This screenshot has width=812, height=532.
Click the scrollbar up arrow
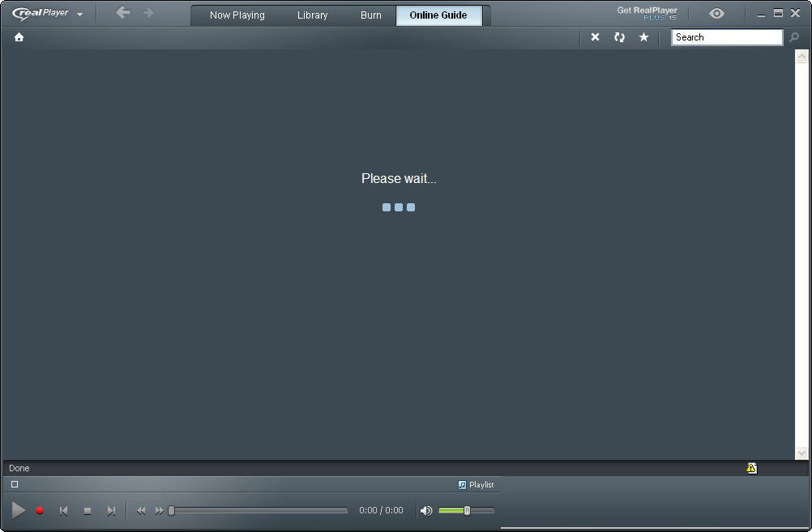(801, 56)
